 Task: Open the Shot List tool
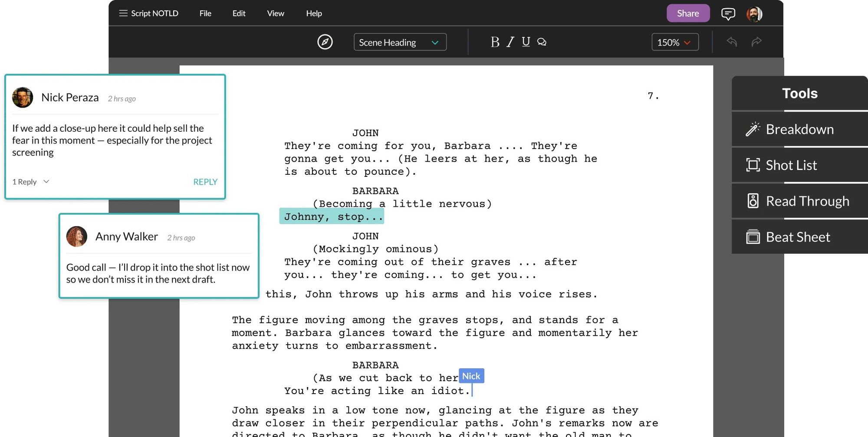click(x=791, y=165)
